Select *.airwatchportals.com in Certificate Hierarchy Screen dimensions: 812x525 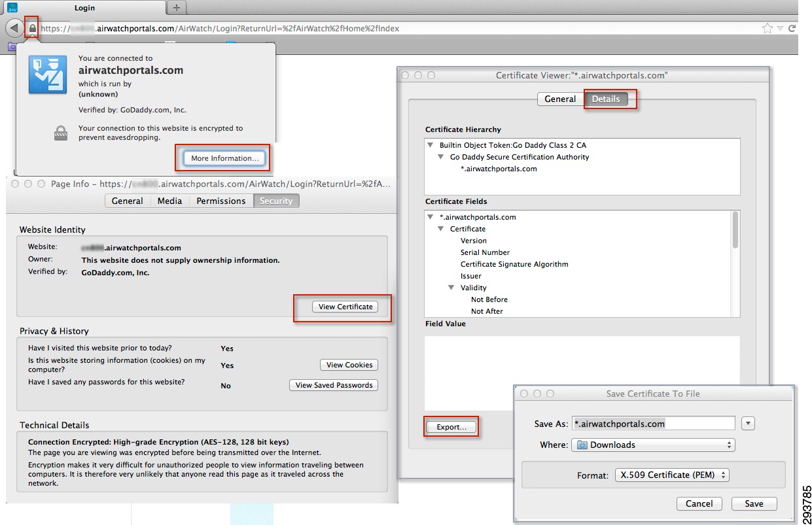pos(499,169)
